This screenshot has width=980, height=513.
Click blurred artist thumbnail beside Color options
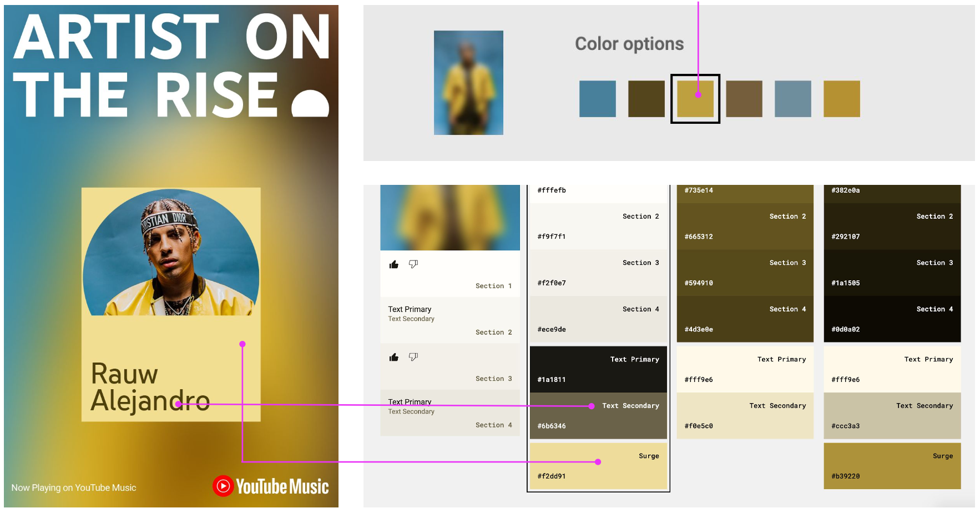point(468,83)
